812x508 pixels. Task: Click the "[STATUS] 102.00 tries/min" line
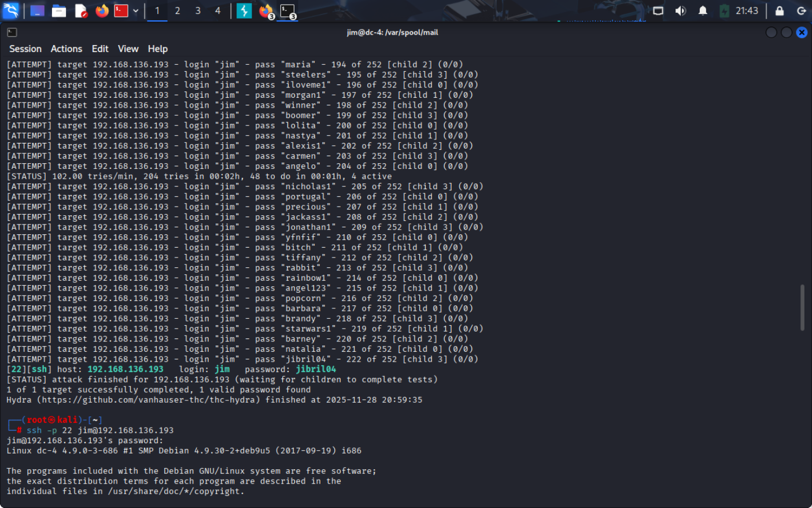click(199, 176)
